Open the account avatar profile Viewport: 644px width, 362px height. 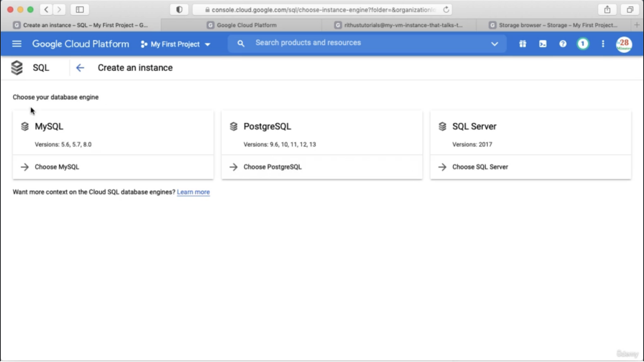coord(624,44)
